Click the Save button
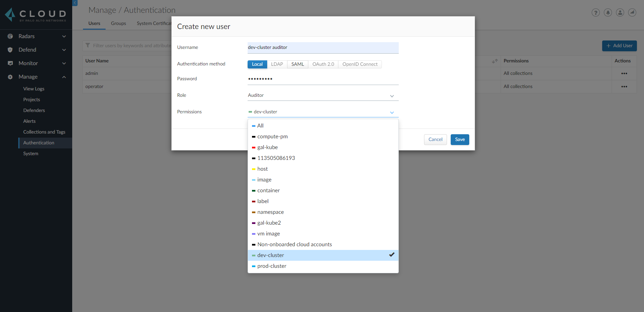This screenshot has height=312, width=644. 460,140
